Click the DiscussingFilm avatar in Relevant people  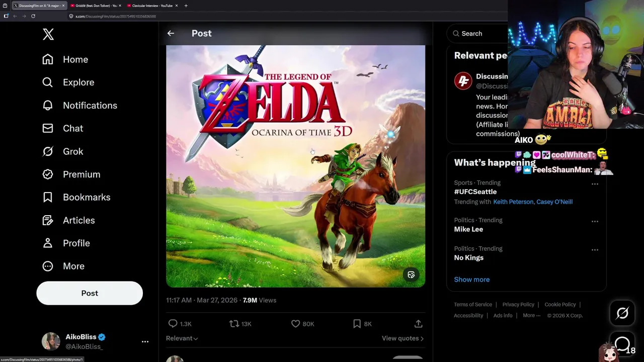463,81
